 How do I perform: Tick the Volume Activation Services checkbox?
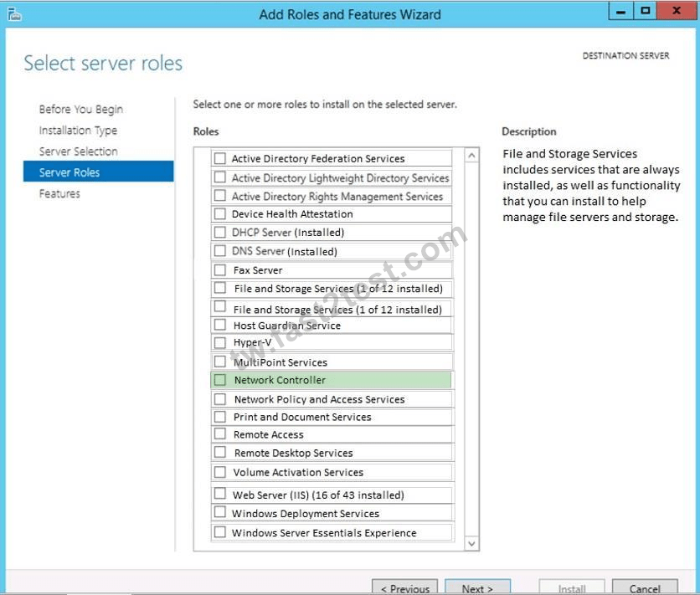coord(220,472)
